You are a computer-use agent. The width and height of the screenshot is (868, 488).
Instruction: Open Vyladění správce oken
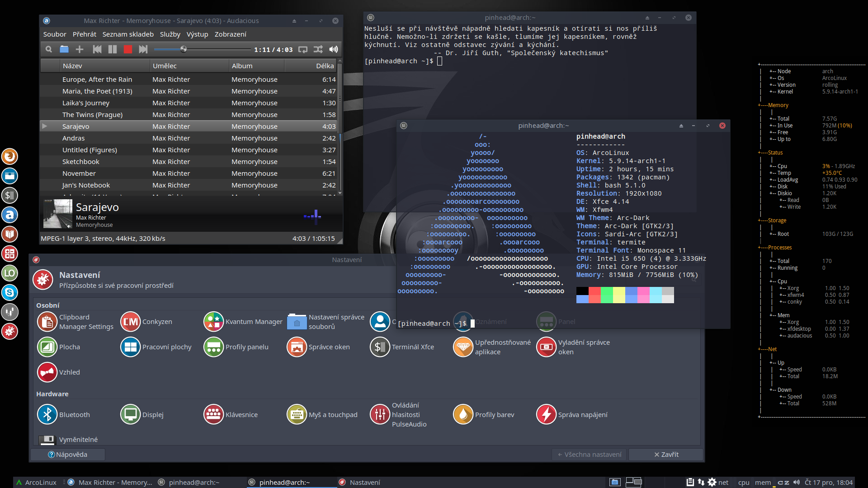pos(573,347)
